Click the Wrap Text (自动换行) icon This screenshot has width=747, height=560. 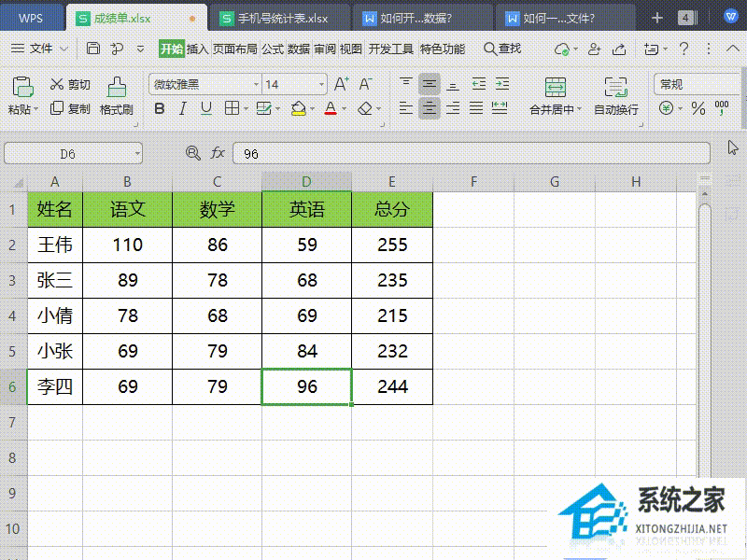click(x=616, y=88)
